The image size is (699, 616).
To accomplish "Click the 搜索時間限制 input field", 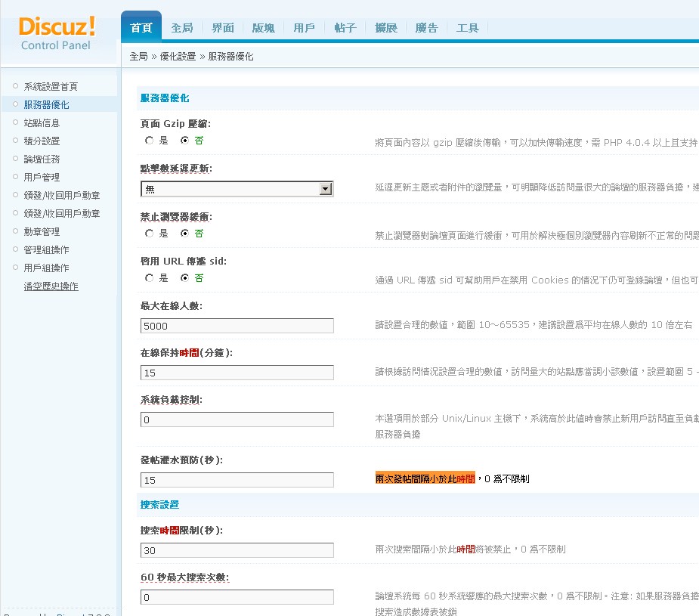I will pos(237,550).
